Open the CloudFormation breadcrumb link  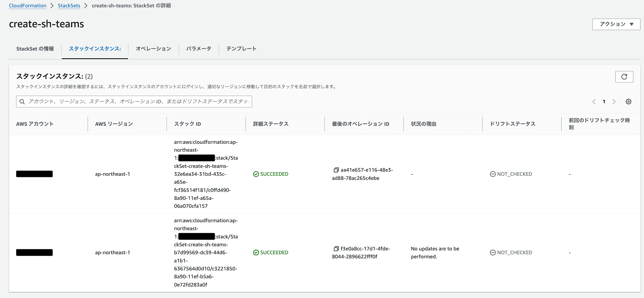(x=27, y=6)
